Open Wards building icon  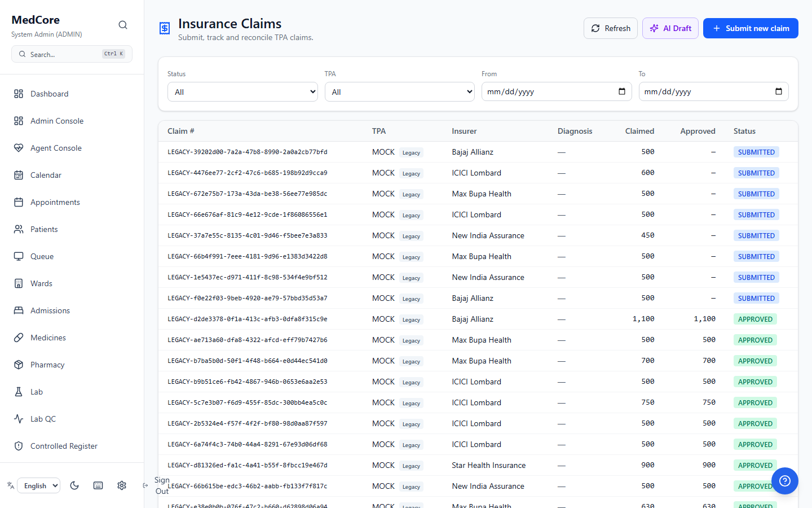(19, 283)
